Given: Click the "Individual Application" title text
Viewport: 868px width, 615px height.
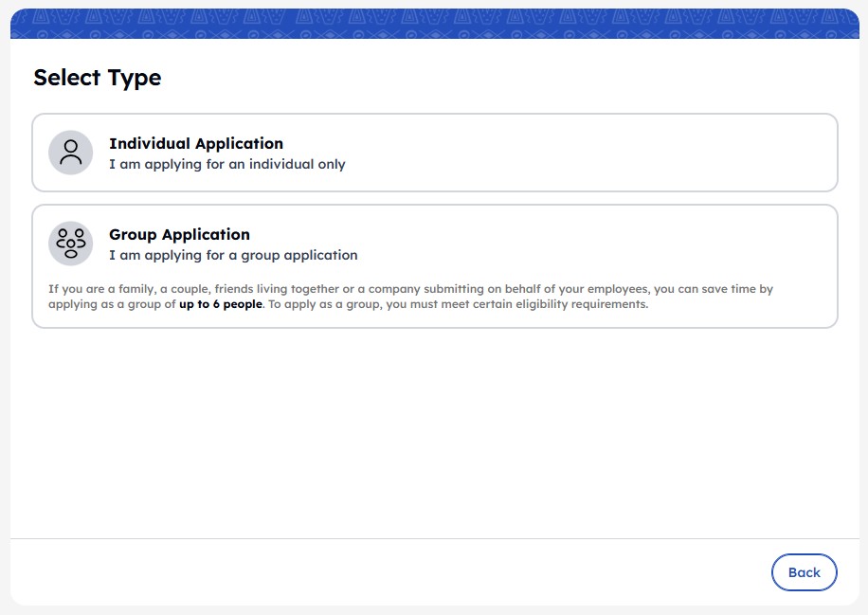Looking at the screenshot, I should click(196, 143).
